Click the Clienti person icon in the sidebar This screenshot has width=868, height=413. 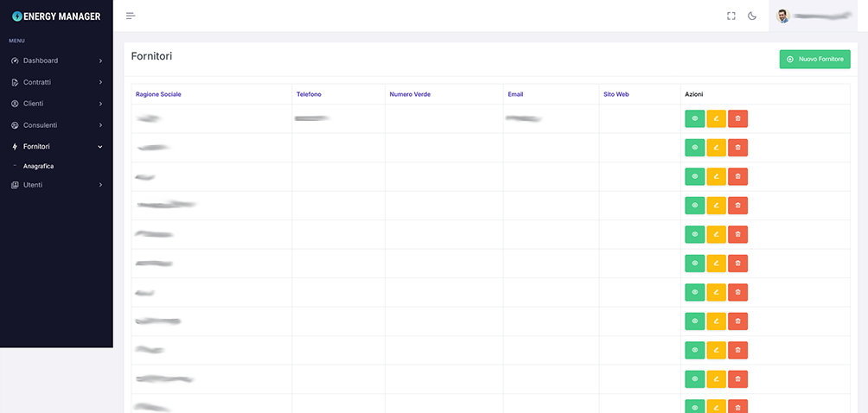[x=15, y=104]
